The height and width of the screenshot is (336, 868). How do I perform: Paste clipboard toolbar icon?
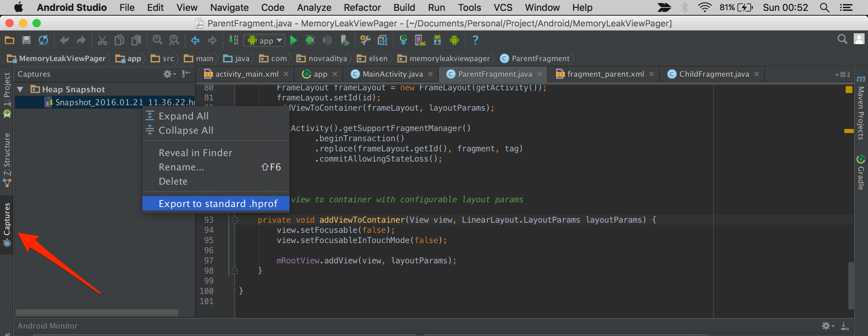tap(136, 40)
